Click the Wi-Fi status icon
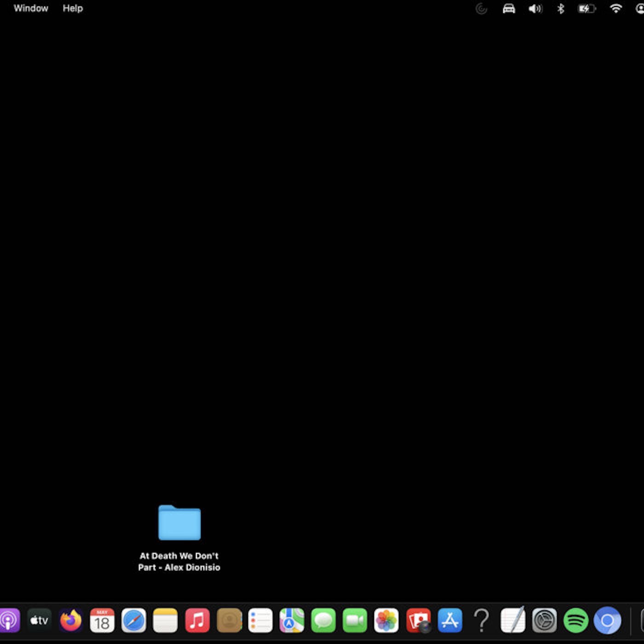Screen dimensions: 644x644 tap(615, 8)
